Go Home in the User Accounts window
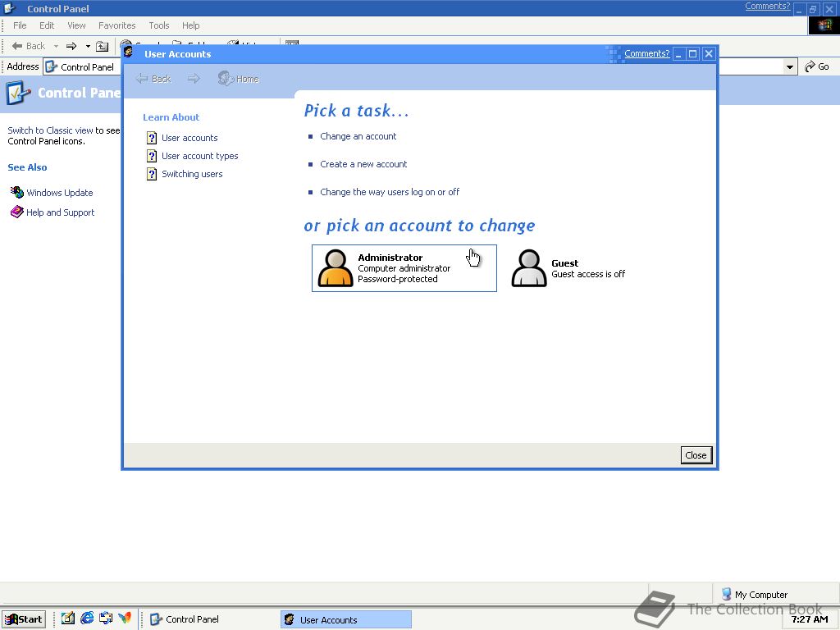 click(x=239, y=79)
